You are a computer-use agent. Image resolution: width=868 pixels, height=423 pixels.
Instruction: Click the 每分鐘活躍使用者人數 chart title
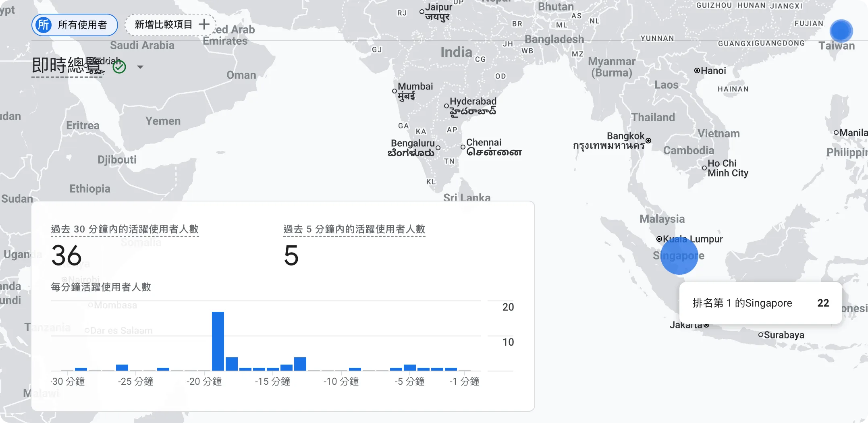101,287
